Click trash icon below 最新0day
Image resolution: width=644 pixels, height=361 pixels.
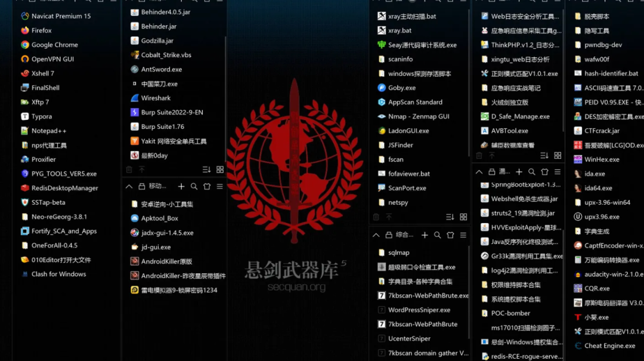coord(129,170)
